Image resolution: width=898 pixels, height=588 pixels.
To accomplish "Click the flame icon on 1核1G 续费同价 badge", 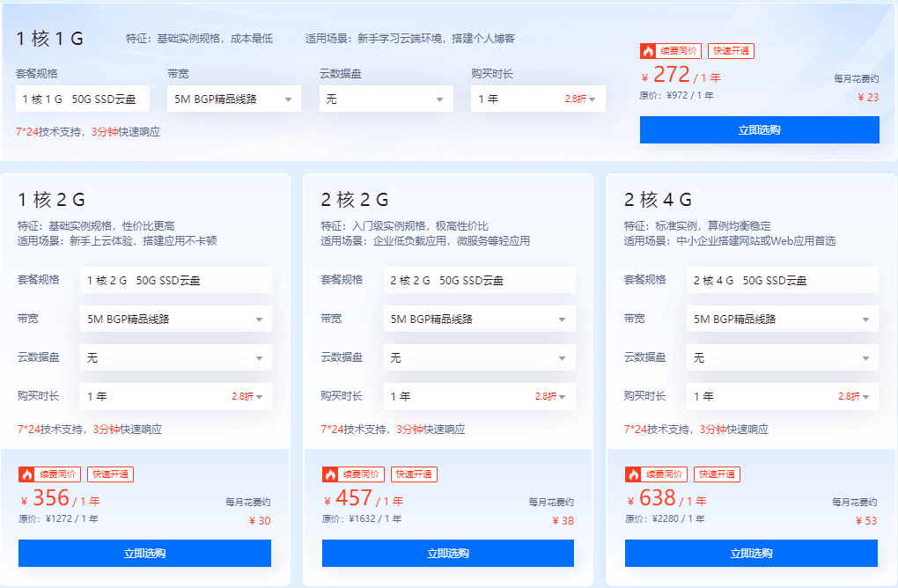I will [x=649, y=51].
